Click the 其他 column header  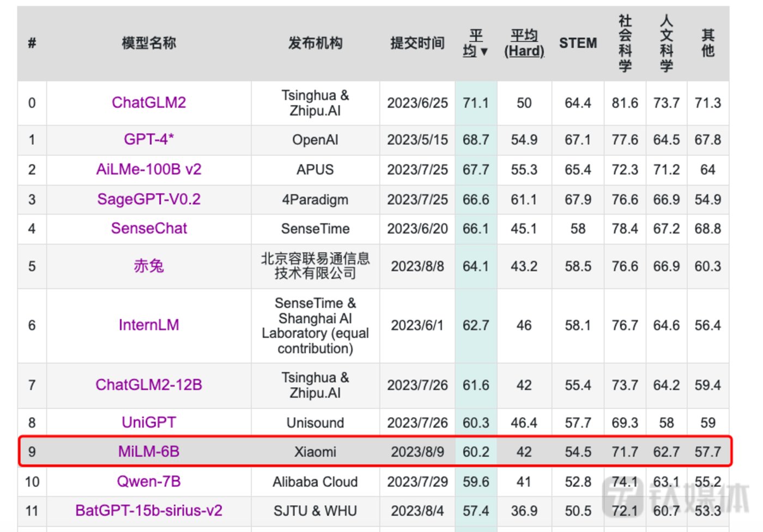tap(707, 43)
